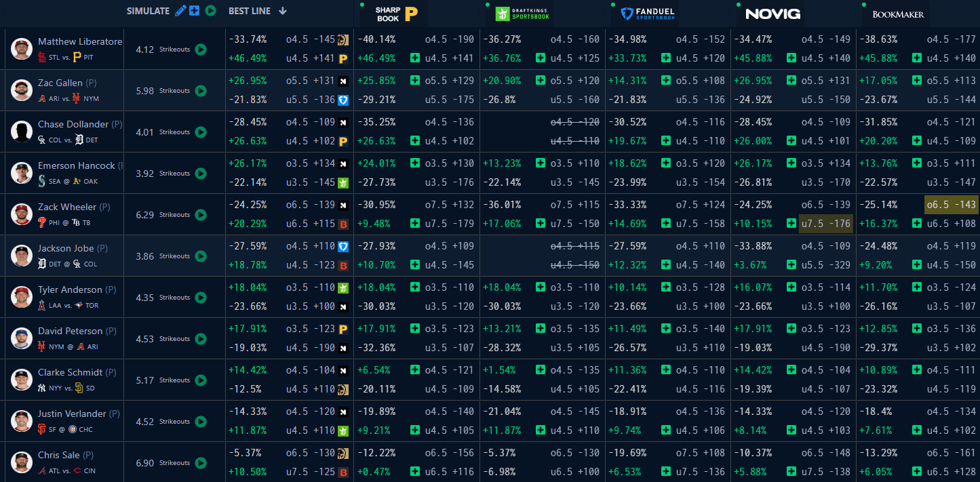Add Chris Sale u7.5 -138 Novig plus icon
This screenshot has height=482, width=980.
tap(791, 472)
